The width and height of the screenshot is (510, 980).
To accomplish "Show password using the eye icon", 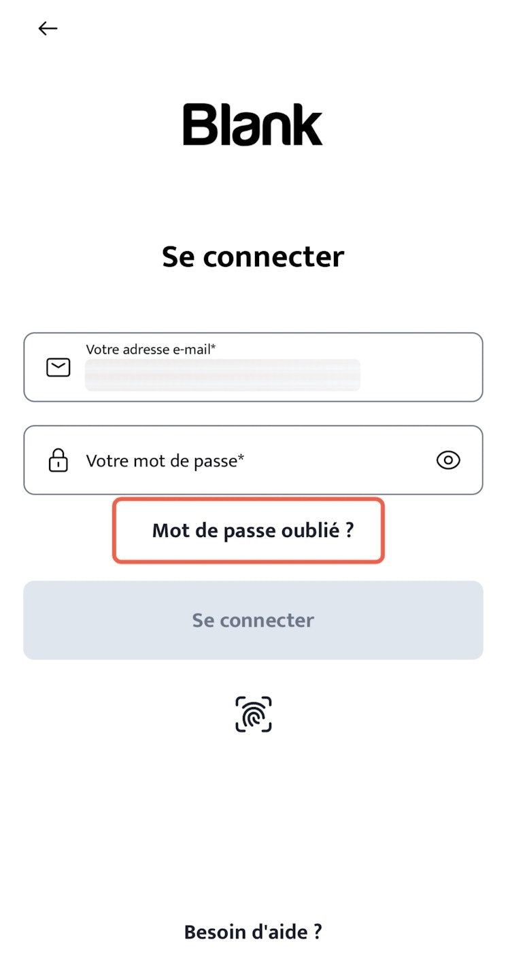I will (x=448, y=461).
